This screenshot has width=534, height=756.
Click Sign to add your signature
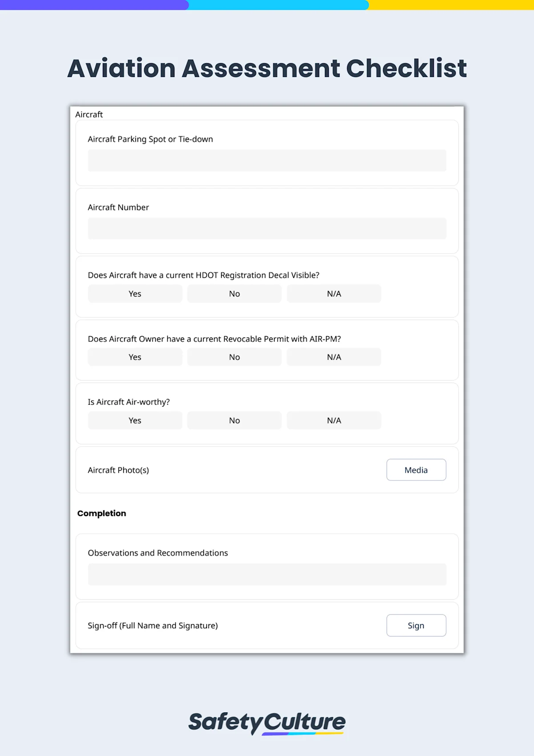(x=416, y=625)
